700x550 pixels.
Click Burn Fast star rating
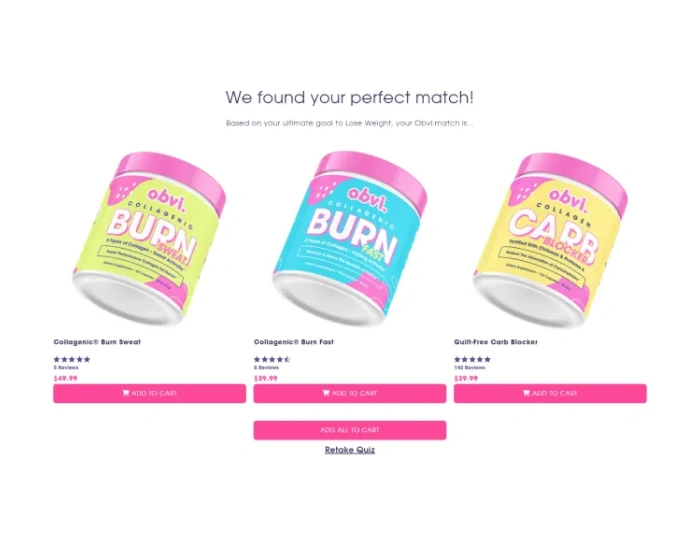click(272, 359)
